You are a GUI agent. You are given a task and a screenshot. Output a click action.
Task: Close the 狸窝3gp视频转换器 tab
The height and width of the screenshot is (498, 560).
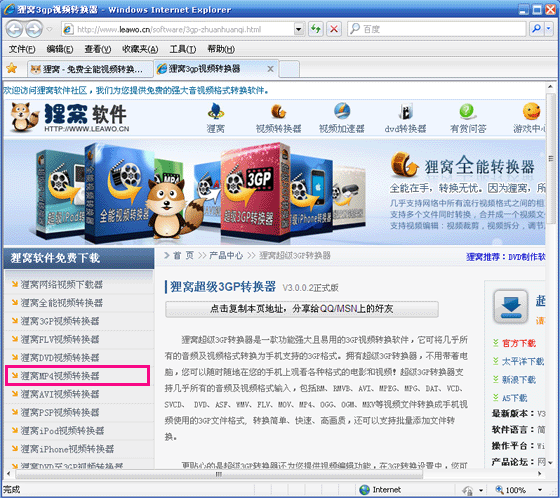point(271,69)
